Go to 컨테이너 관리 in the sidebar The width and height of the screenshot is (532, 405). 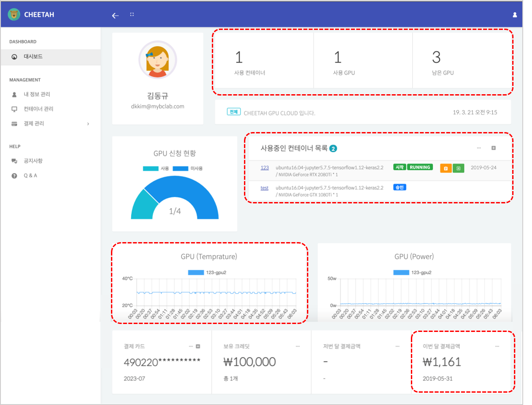point(38,109)
